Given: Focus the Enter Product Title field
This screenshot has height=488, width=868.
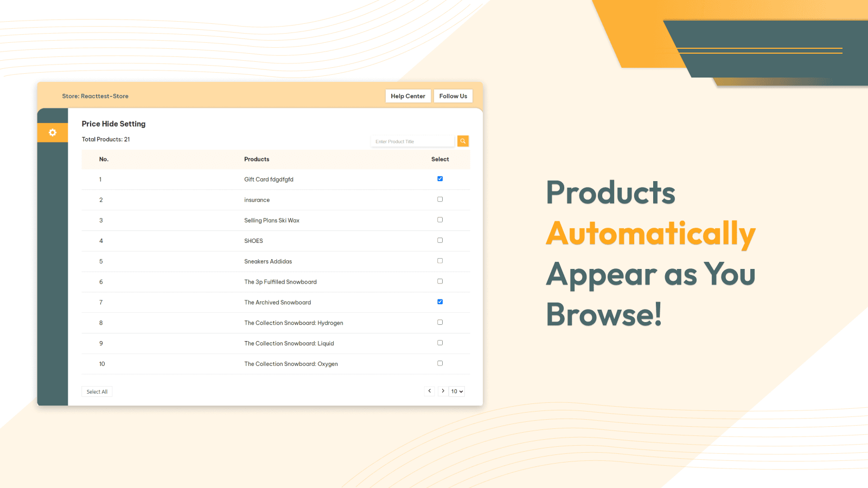Looking at the screenshot, I should (412, 142).
